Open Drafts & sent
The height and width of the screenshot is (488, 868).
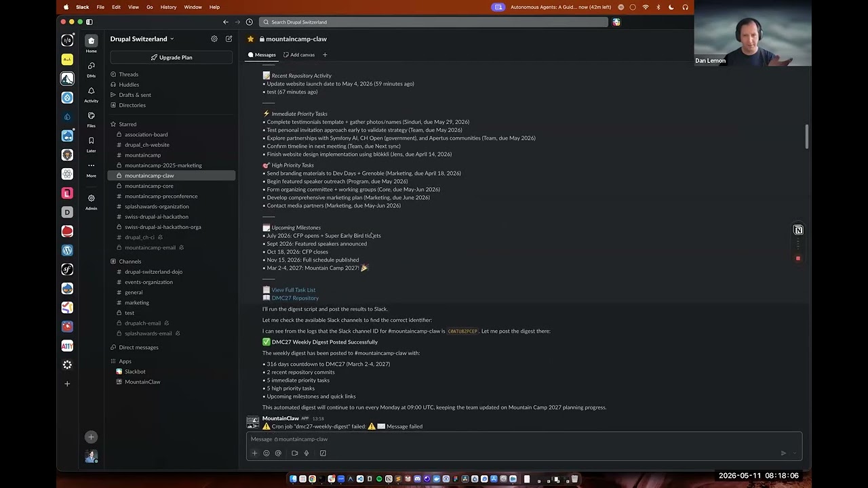coord(135,95)
